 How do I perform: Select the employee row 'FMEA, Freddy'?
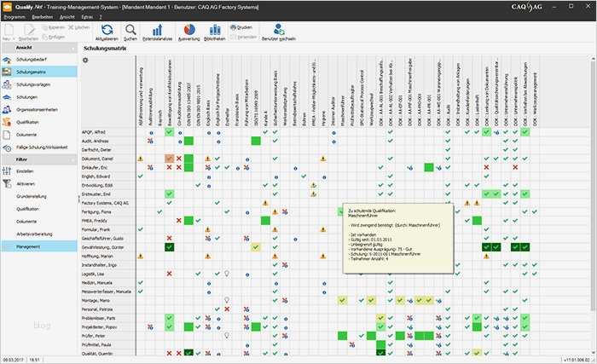click(108, 221)
